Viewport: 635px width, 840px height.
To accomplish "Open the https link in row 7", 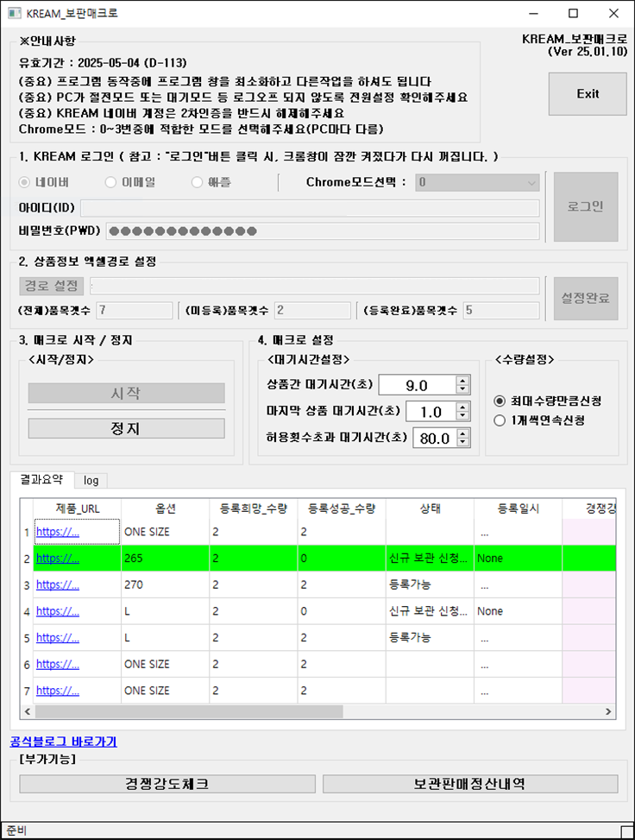I will pyautogui.click(x=58, y=691).
